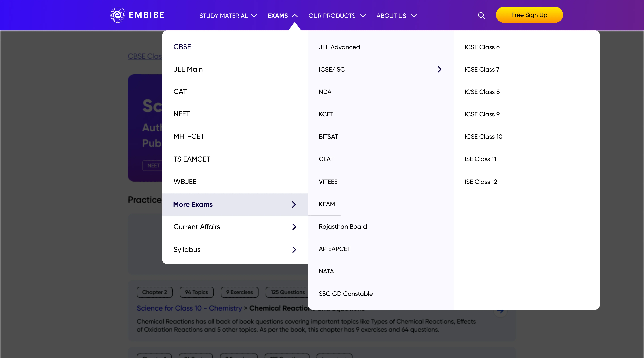Image resolution: width=644 pixels, height=358 pixels.
Task: Select KCET exam
Action: (x=326, y=114)
